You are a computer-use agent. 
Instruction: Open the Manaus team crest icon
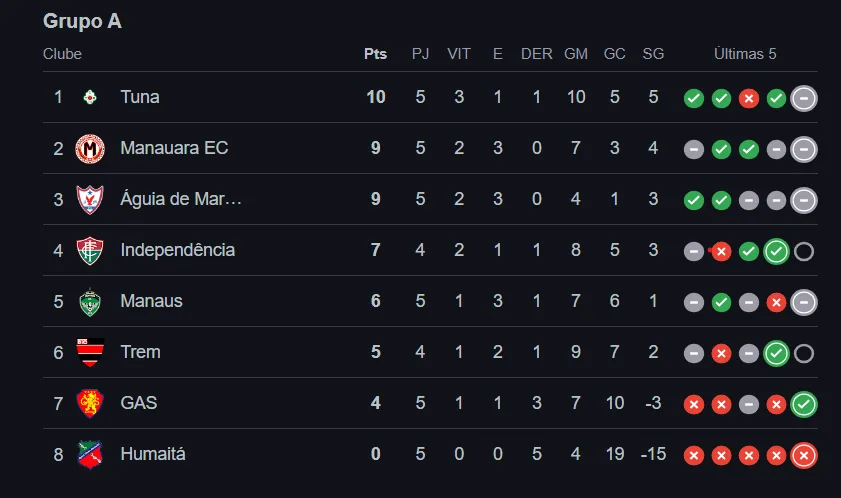click(90, 302)
